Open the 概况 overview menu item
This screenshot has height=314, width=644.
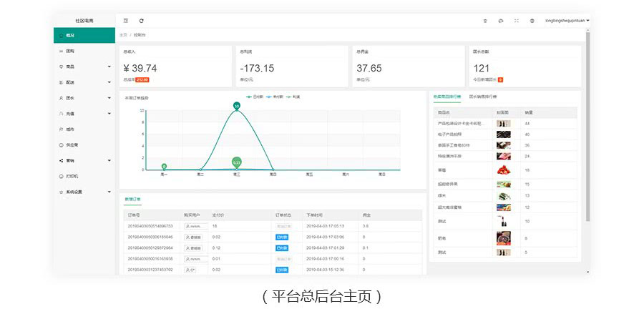(x=84, y=35)
